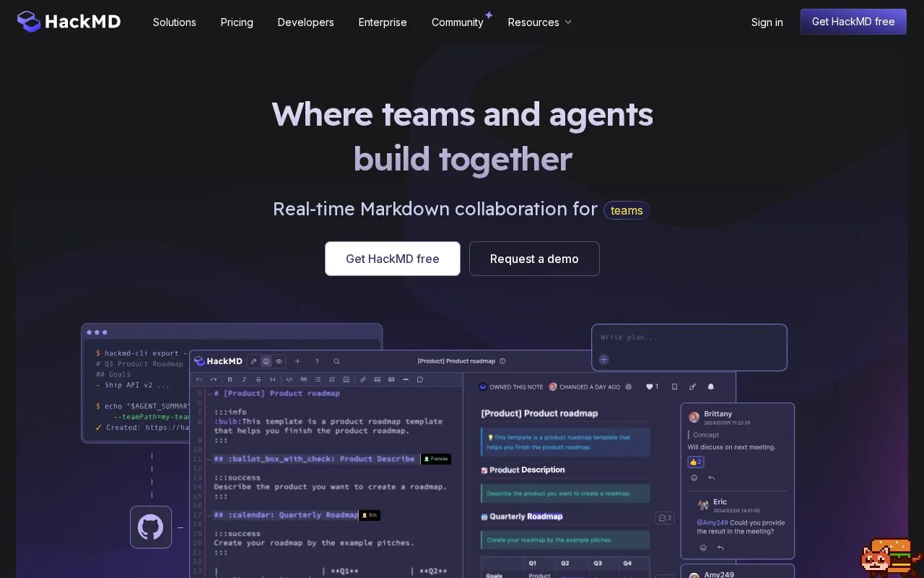
Task: Click the undo arrow in editor toolbar
Action: tap(199, 379)
